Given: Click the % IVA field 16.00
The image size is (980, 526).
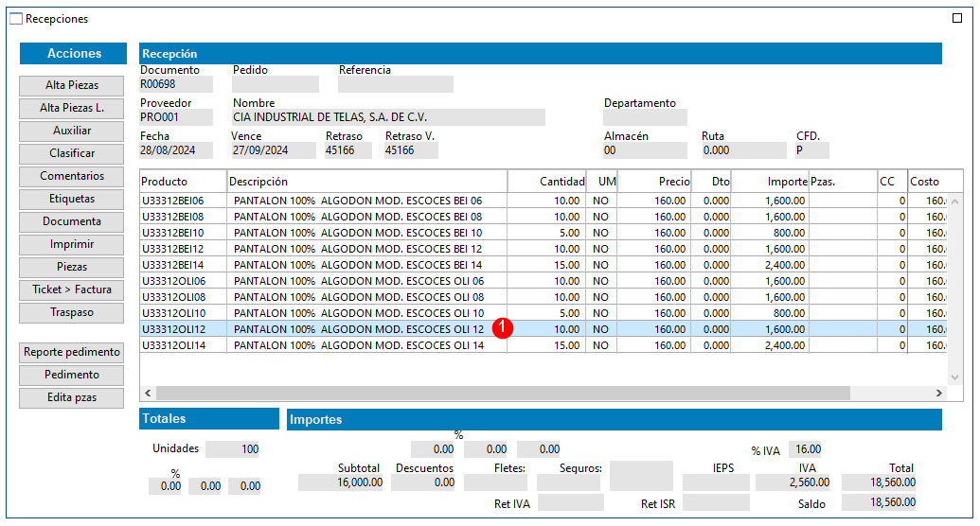Looking at the screenshot, I should point(806,449).
